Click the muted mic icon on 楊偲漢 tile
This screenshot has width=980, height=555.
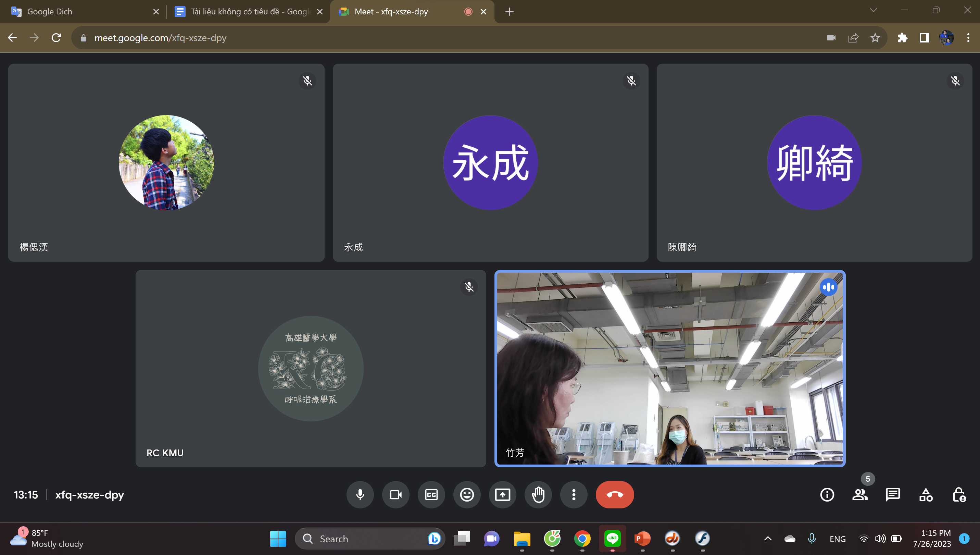[307, 81]
